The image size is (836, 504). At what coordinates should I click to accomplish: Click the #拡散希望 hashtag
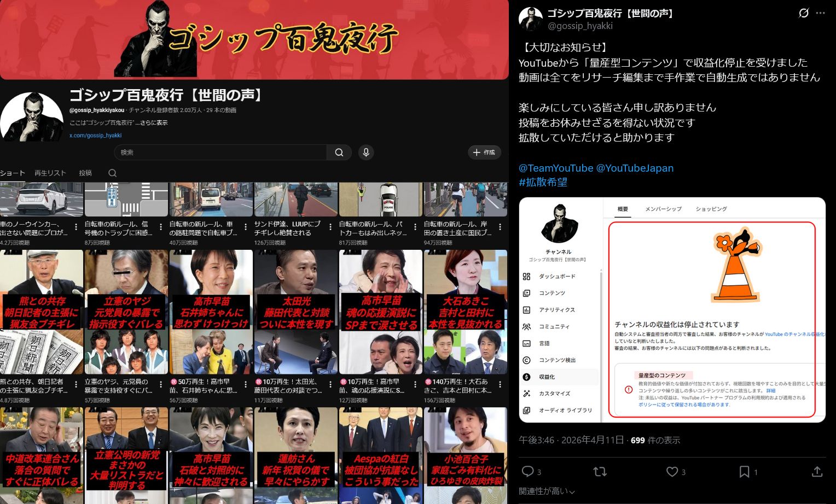click(x=543, y=183)
